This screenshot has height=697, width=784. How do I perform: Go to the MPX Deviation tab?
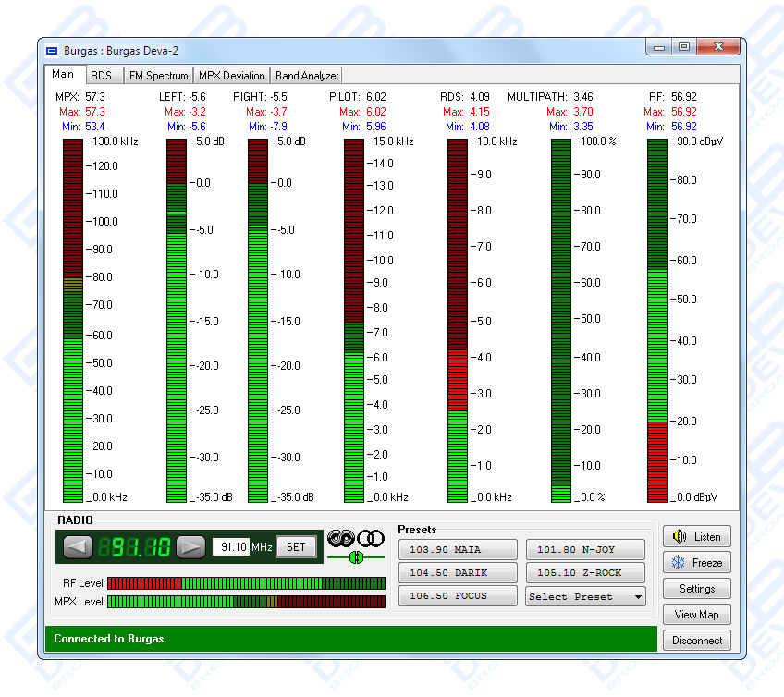[x=231, y=76]
